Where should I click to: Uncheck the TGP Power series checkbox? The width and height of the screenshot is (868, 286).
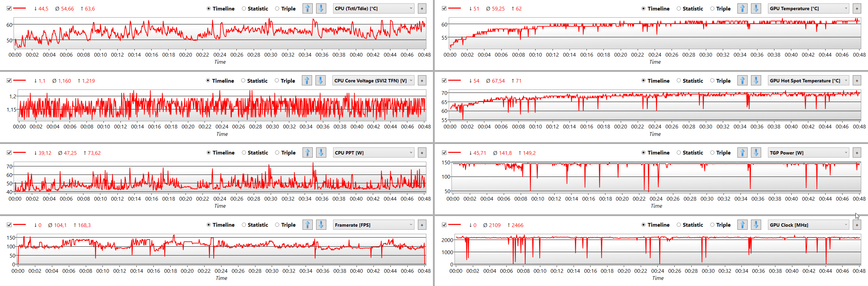444,152
